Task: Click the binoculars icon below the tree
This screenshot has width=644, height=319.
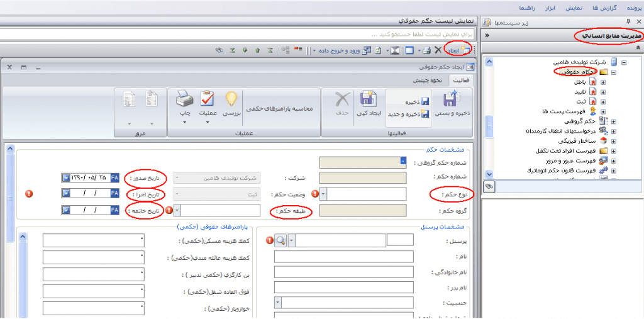Action: point(489,186)
